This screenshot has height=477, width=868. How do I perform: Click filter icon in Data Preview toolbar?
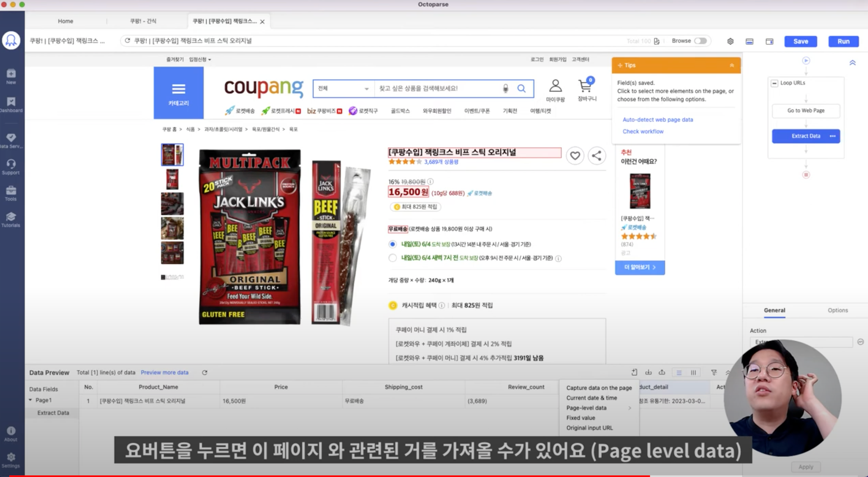(x=714, y=372)
